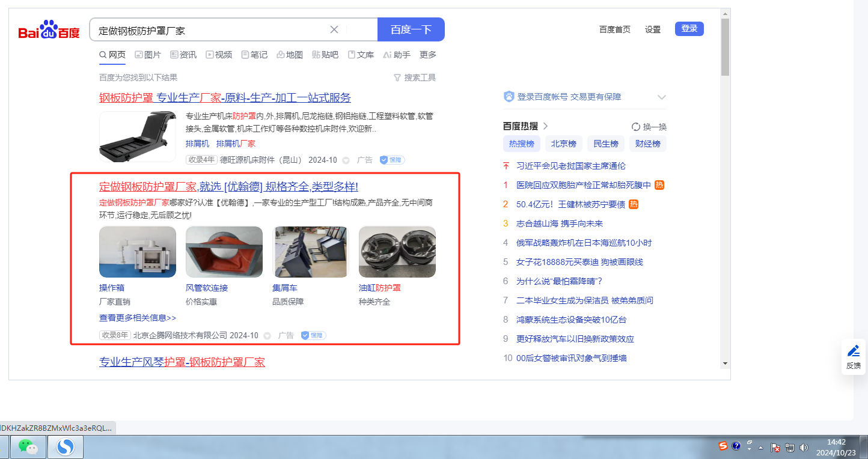Switch to the 图片 tab
The image size is (868, 459).
tap(148, 55)
